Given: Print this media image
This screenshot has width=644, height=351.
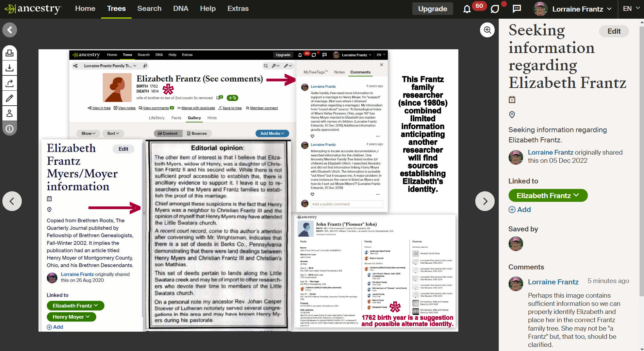Looking at the screenshot, I should coord(10,53).
